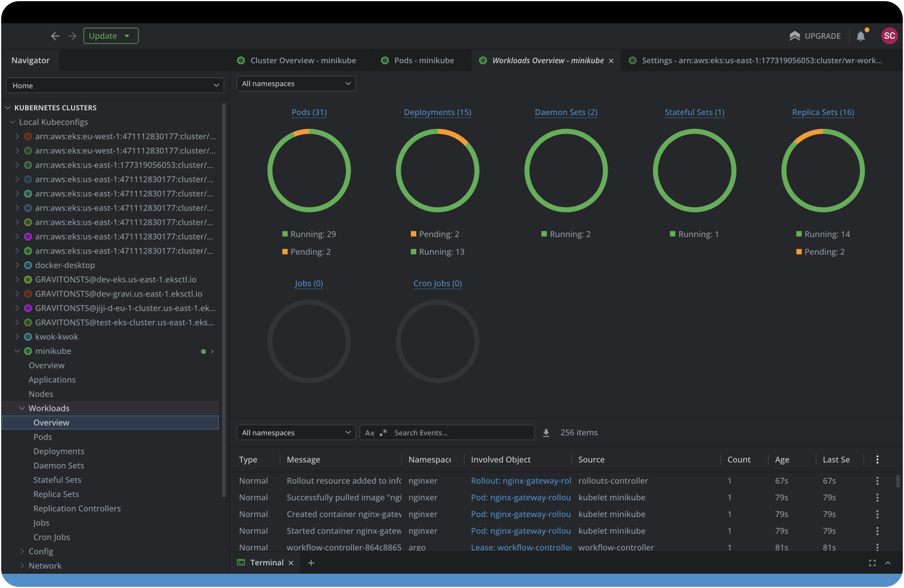The height and width of the screenshot is (588, 904).
Task: Click the kwok-kwok cluster icon
Action: point(28,337)
